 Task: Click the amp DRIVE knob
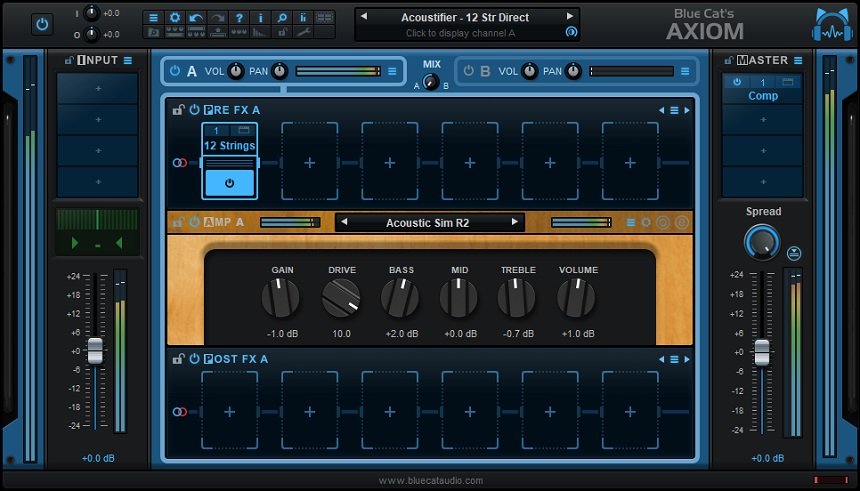(x=341, y=297)
